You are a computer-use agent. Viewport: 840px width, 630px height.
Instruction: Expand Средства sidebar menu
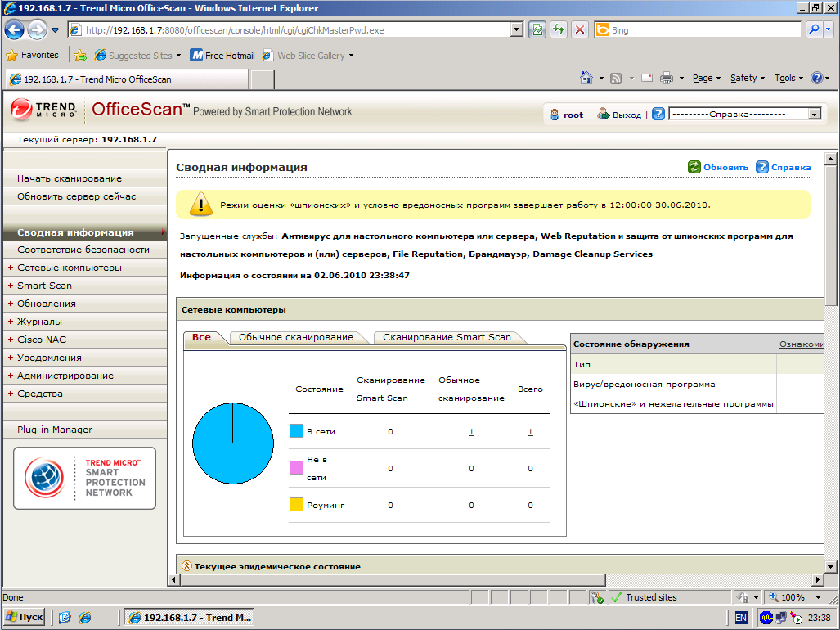pyautogui.click(x=85, y=394)
